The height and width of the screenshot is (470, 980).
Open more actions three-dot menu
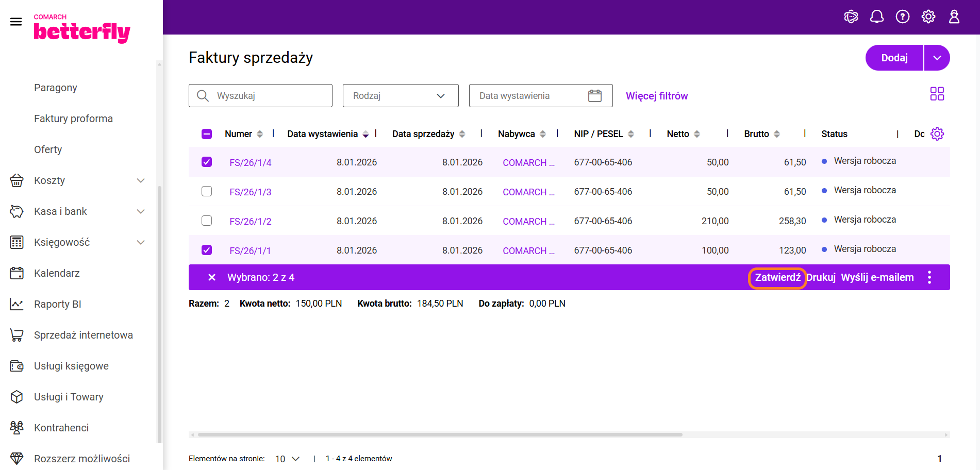pos(929,278)
